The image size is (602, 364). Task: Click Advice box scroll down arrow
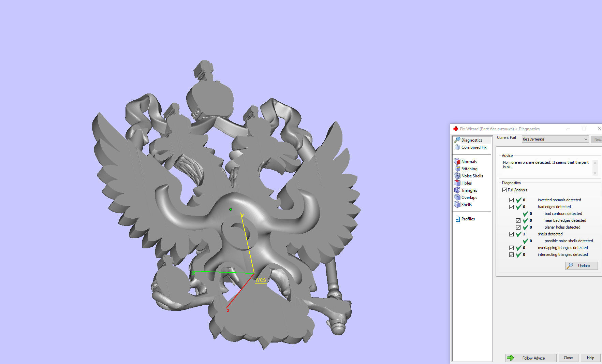595,173
